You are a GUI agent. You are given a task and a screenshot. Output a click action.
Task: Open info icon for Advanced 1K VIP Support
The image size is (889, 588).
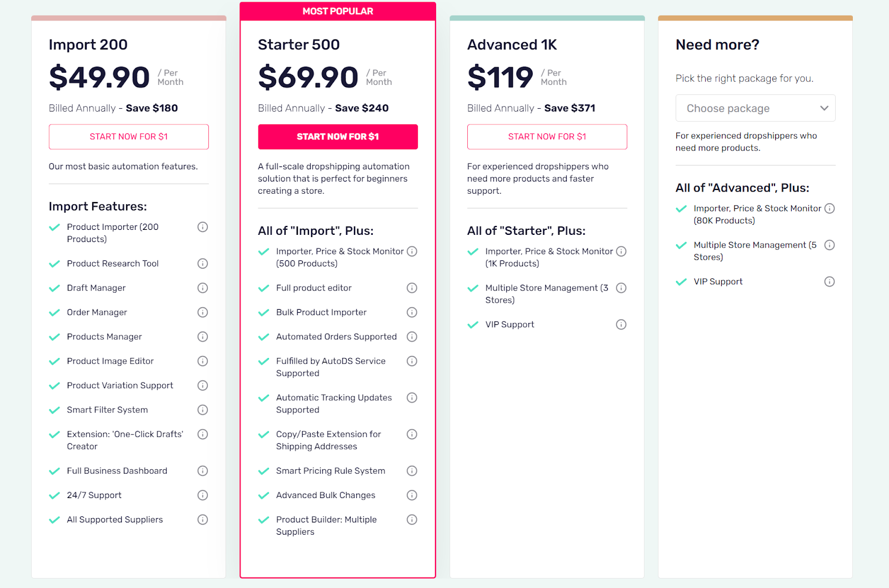pyautogui.click(x=621, y=325)
